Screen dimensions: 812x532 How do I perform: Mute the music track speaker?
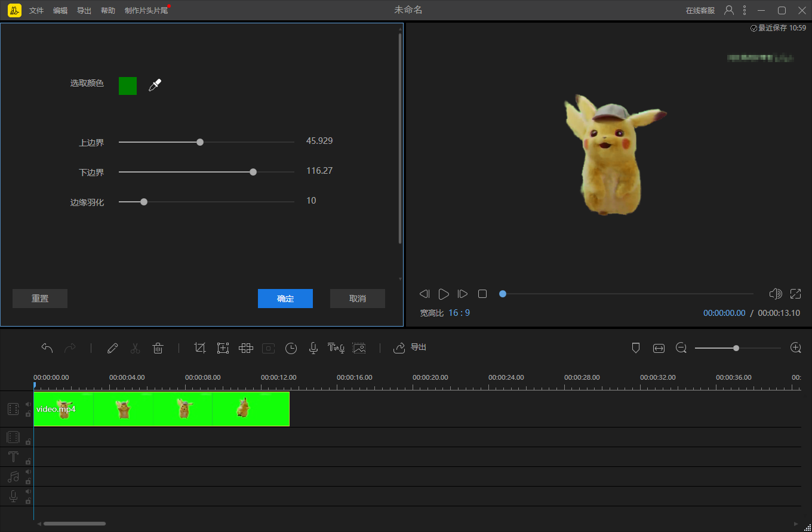coord(28,472)
